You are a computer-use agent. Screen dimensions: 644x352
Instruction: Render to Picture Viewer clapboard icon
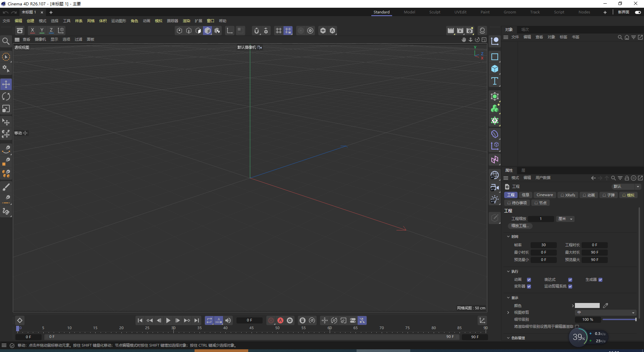(460, 31)
